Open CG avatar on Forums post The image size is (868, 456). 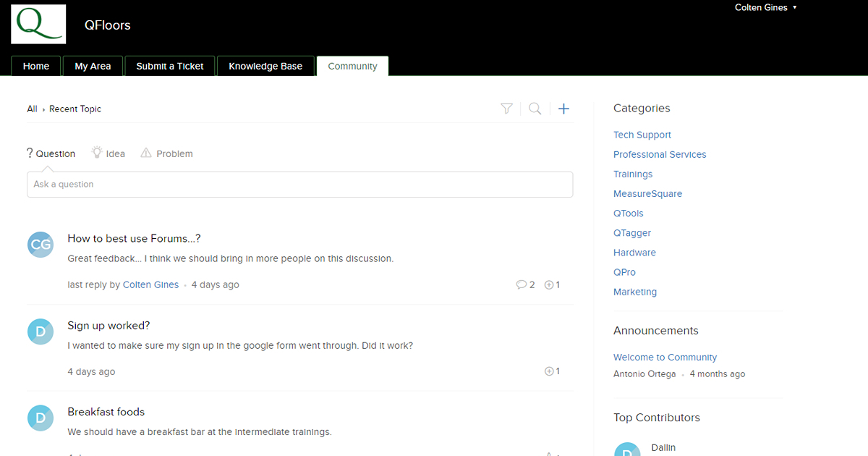point(41,245)
